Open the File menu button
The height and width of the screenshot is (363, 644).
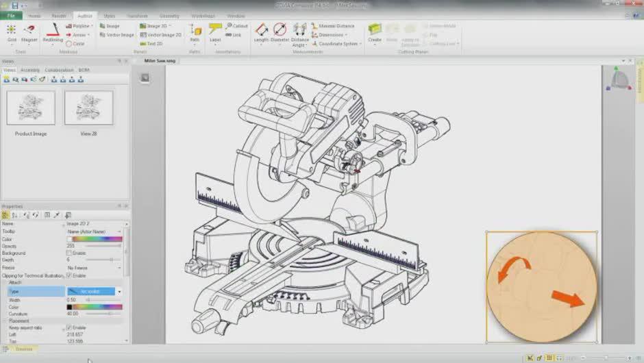(11, 15)
